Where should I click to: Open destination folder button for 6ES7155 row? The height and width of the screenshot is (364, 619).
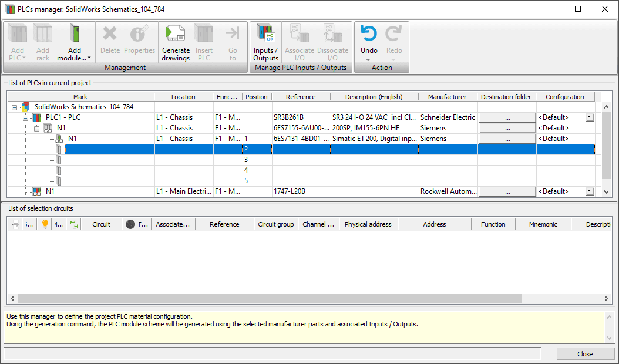point(507,129)
